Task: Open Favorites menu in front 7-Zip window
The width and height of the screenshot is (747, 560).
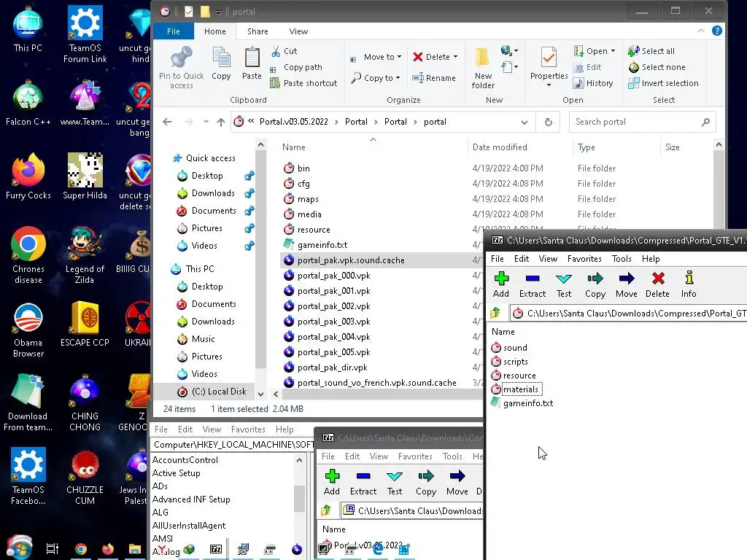Action: pos(584,259)
